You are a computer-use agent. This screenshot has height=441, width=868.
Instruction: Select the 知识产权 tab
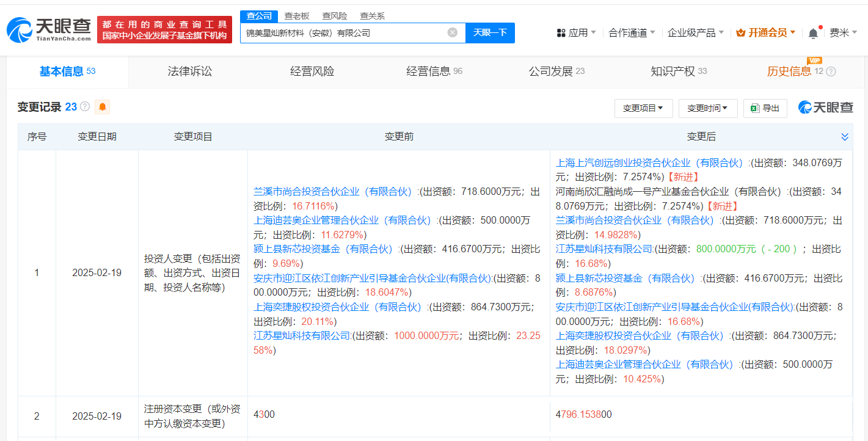tap(679, 71)
